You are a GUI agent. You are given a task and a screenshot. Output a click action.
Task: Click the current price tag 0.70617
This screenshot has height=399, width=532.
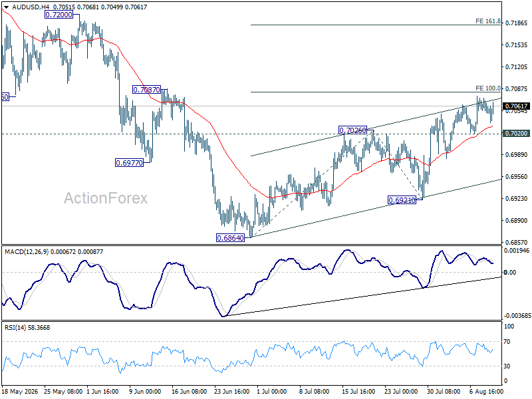click(x=517, y=106)
